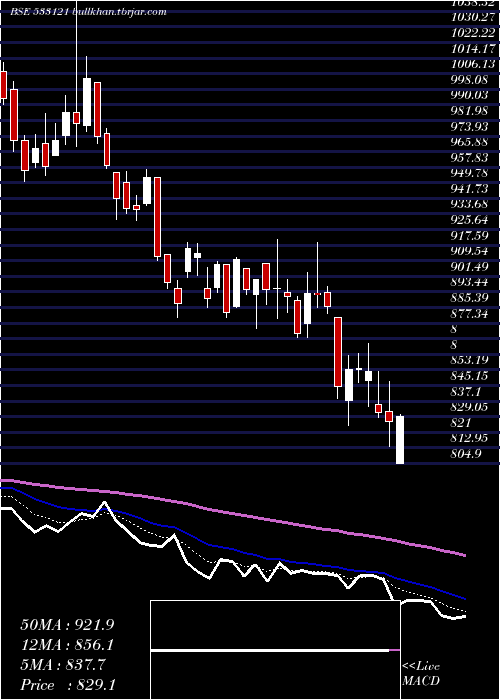Select the 909.54 price value
The height and width of the screenshot is (700, 500).
pyautogui.click(x=471, y=252)
